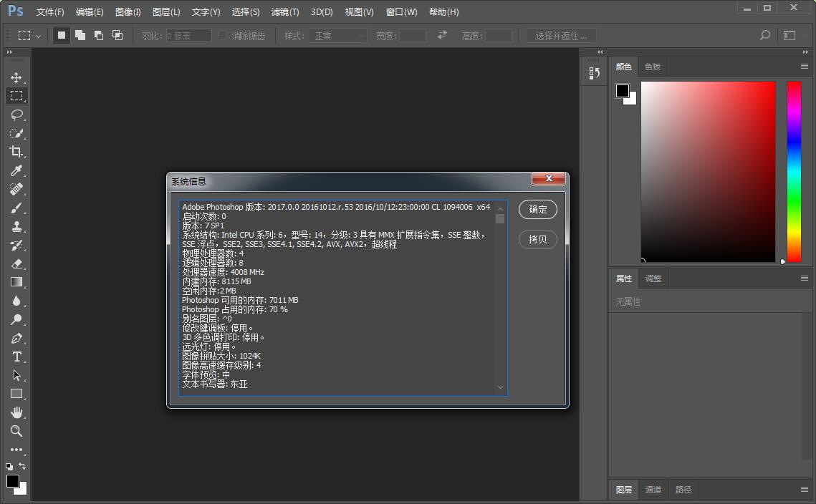Click the 确定 button in dialog

[537, 210]
